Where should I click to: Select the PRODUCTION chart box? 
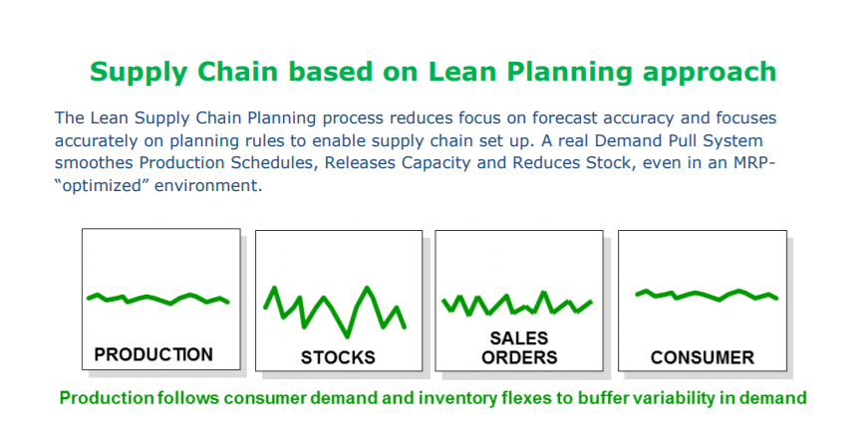click(161, 299)
